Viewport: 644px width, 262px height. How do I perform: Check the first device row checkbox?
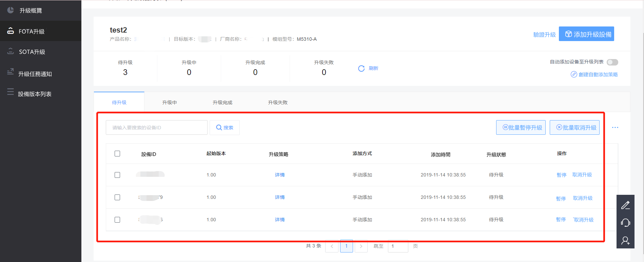tap(117, 175)
